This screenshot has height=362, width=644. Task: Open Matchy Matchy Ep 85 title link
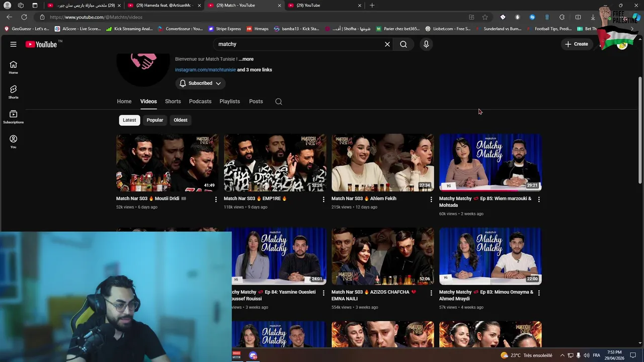coord(485,202)
